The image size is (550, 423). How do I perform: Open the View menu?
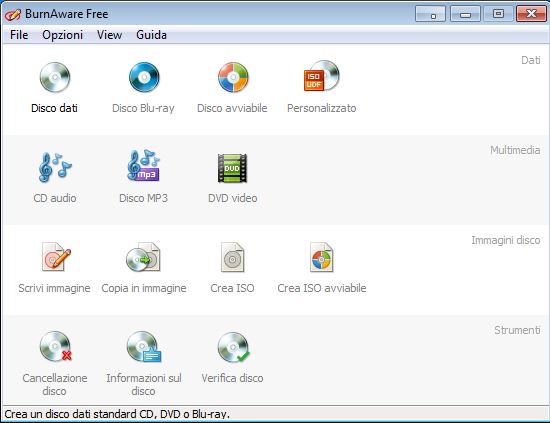coord(109,35)
